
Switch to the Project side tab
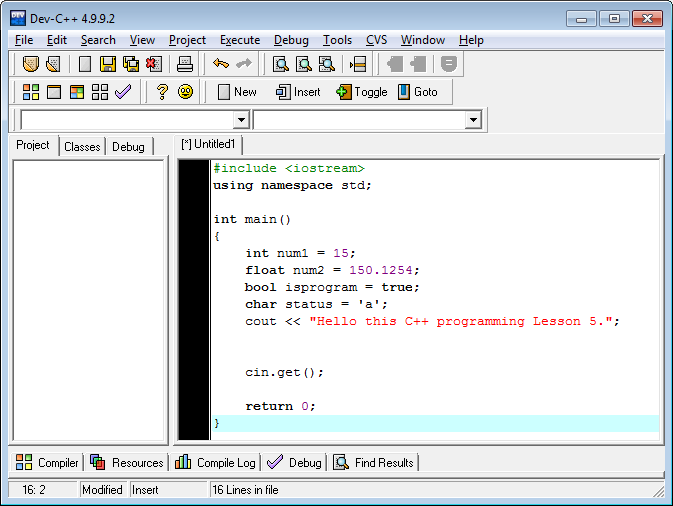(33, 145)
